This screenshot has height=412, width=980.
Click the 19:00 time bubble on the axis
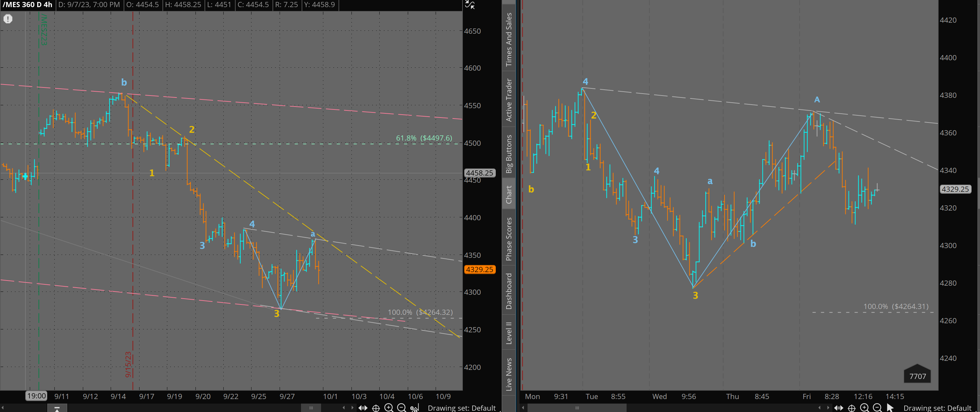point(36,396)
